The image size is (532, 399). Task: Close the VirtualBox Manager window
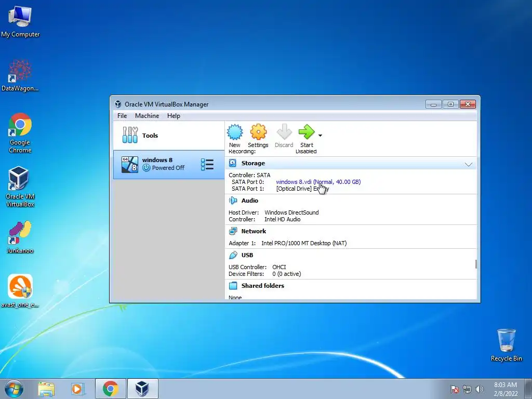pyautogui.click(x=468, y=104)
